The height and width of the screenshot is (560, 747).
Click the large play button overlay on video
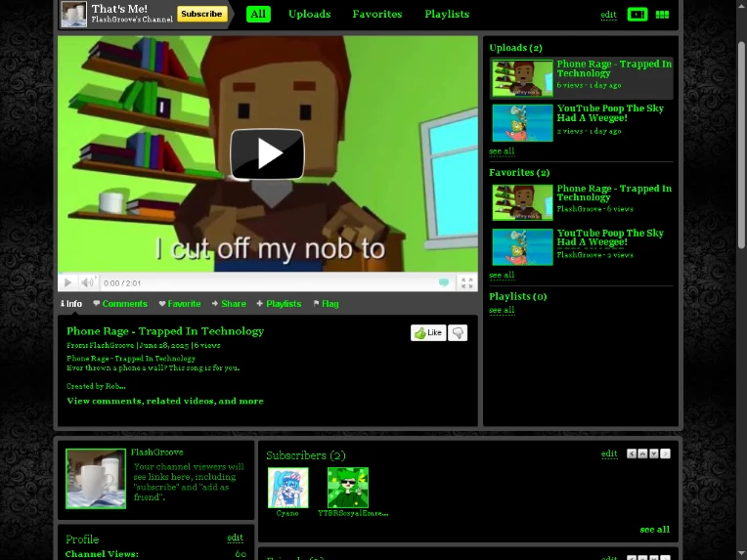[267, 153]
